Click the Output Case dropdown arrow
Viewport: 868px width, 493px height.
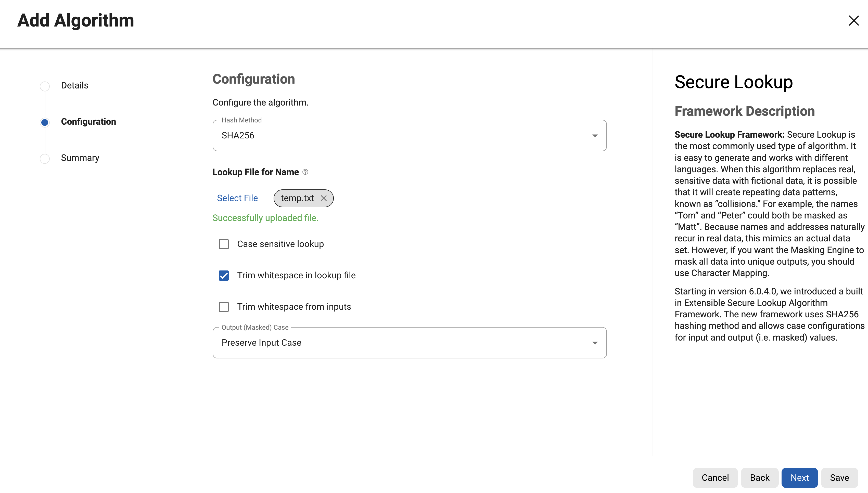point(595,343)
